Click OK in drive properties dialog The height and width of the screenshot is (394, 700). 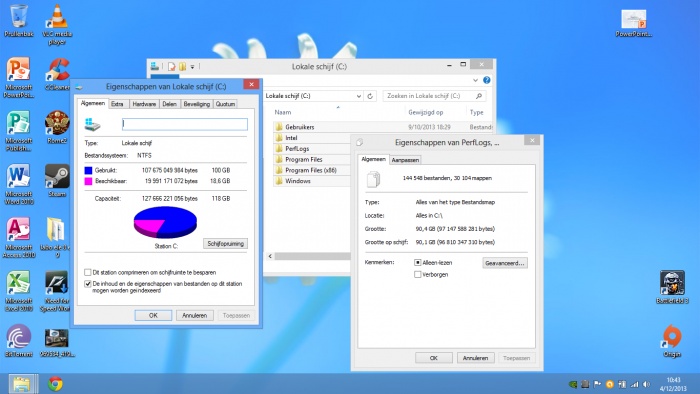153,315
